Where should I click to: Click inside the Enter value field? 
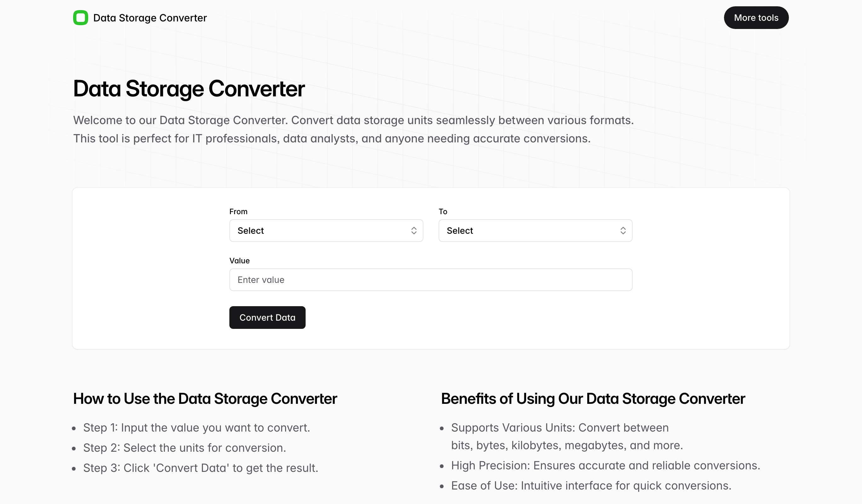pyautogui.click(x=431, y=279)
